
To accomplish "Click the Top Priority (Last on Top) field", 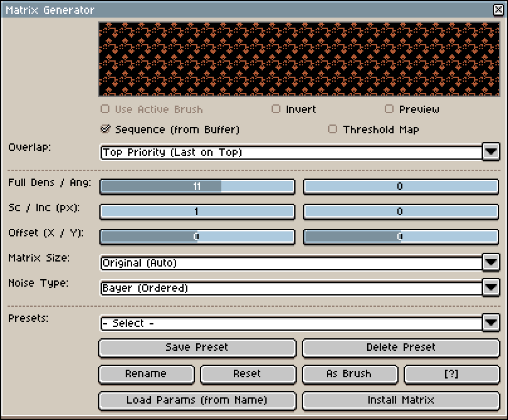I will [291, 152].
